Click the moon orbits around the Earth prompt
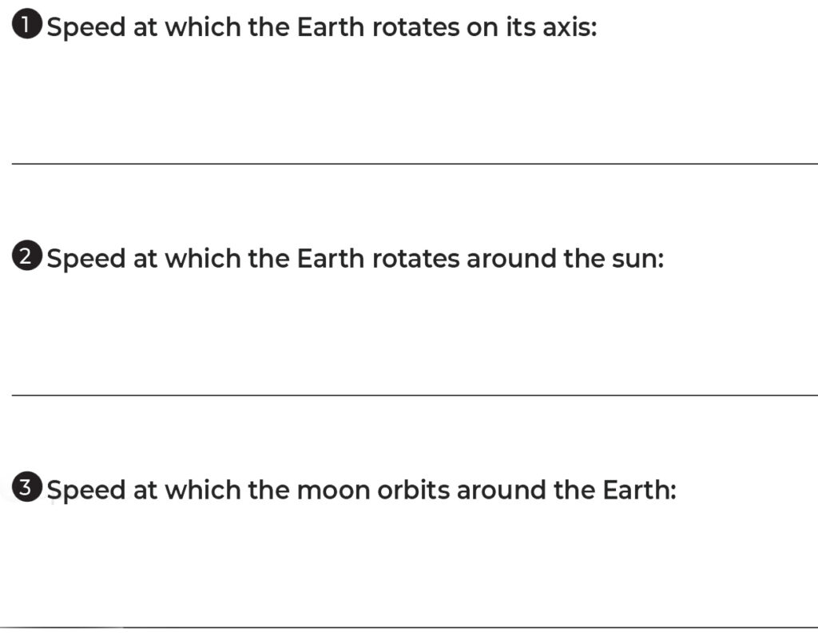The image size is (818, 644). click(x=362, y=490)
